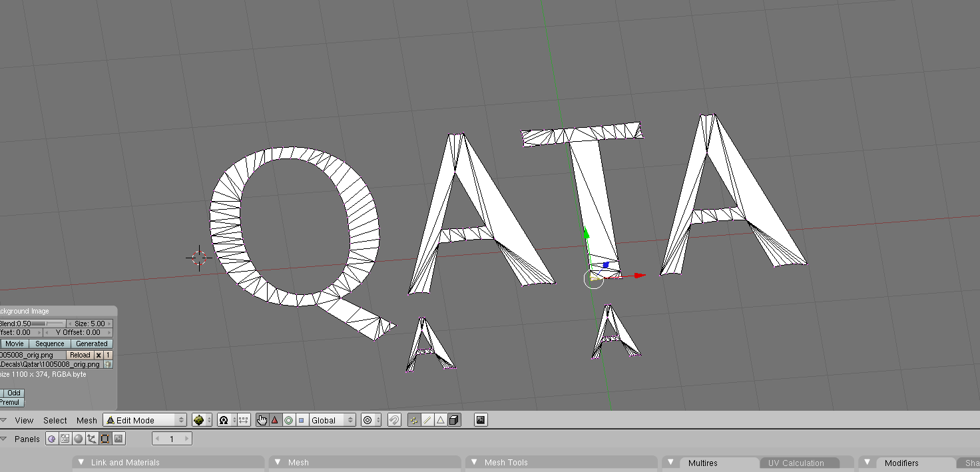The width and height of the screenshot is (980, 472).
Task: Pack the image file icon
Action: [x=108, y=364]
